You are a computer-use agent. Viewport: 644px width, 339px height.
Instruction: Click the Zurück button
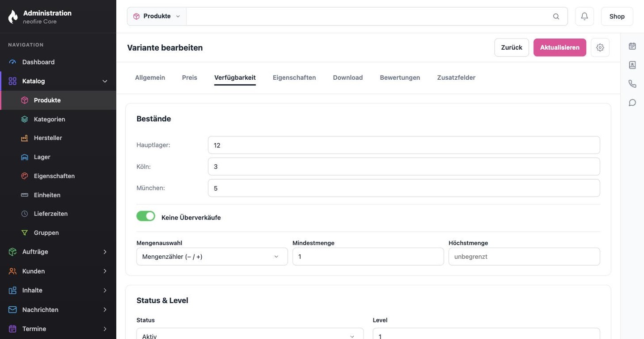tap(512, 47)
